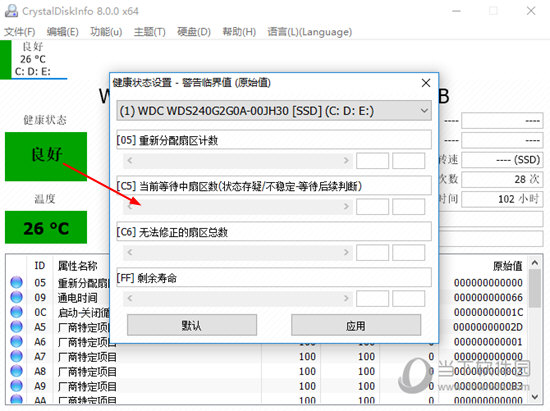Click right arrow of the [C5] pending sectors slider

click(346, 207)
